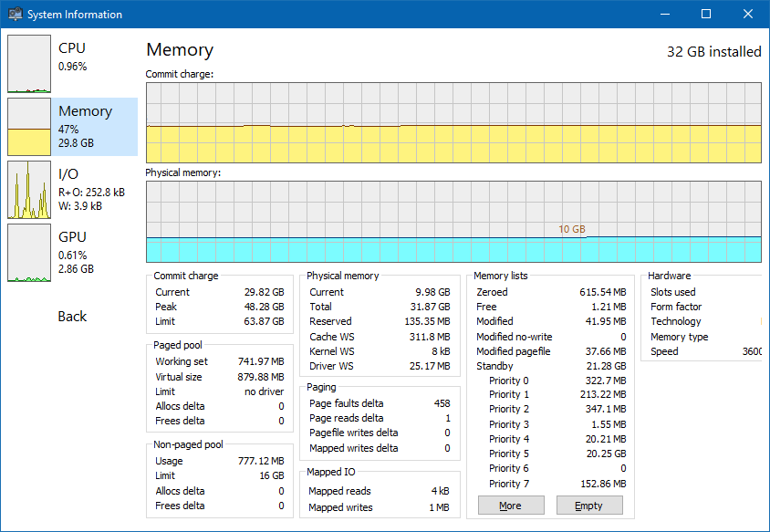The height and width of the screenshot is (532, 770).
Task: Click the "Speed" hardware label
Action: [x=664, y=352]
